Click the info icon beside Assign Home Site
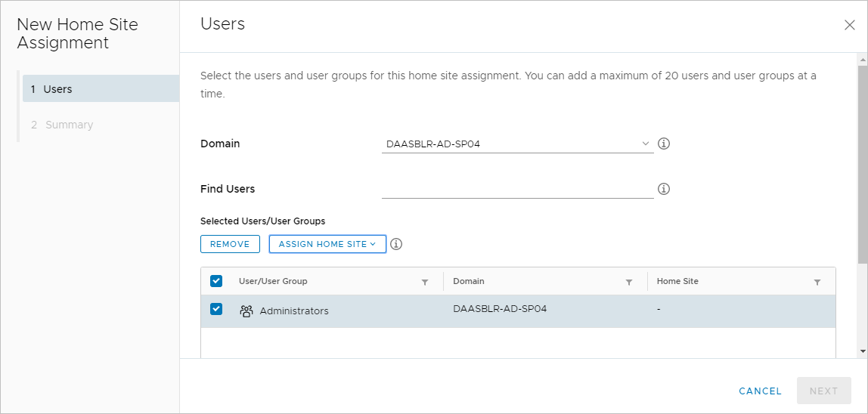 tap(395, 244)
